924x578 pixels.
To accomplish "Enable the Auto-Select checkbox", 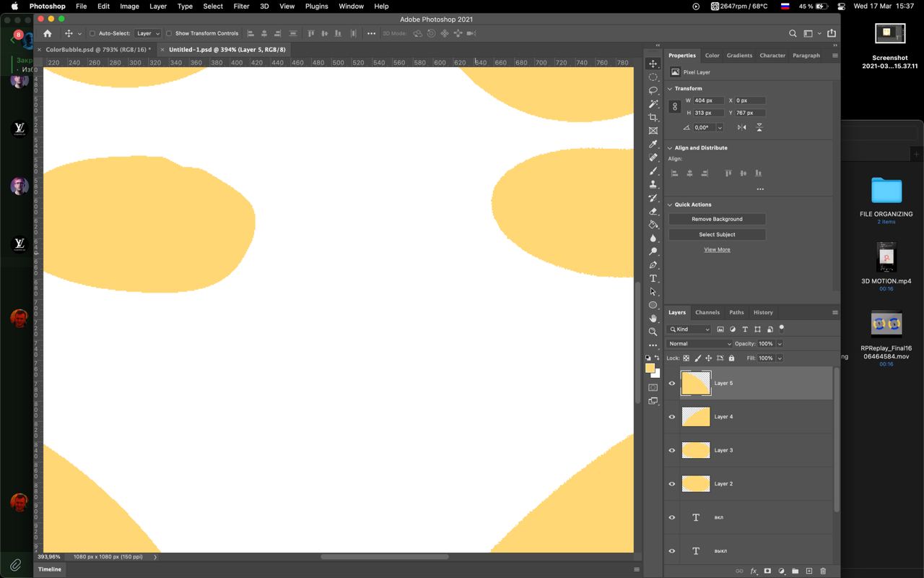I will (x=92, y=33).
